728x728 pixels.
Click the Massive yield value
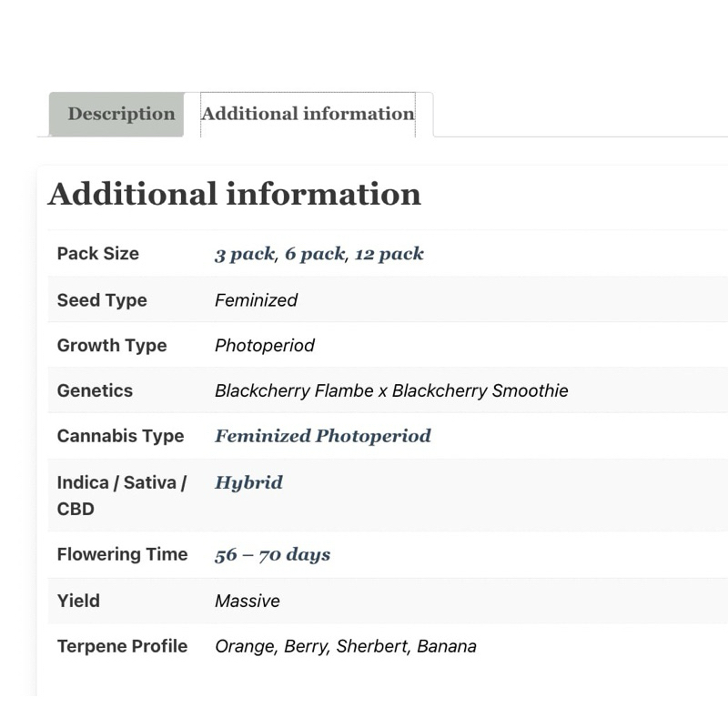248,601
